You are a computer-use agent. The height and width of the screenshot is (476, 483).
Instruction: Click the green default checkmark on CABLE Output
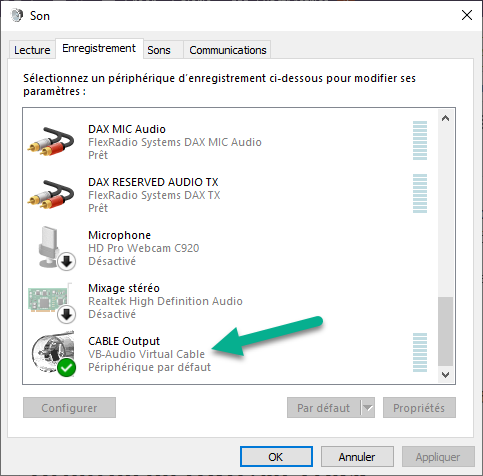[66, 367]
